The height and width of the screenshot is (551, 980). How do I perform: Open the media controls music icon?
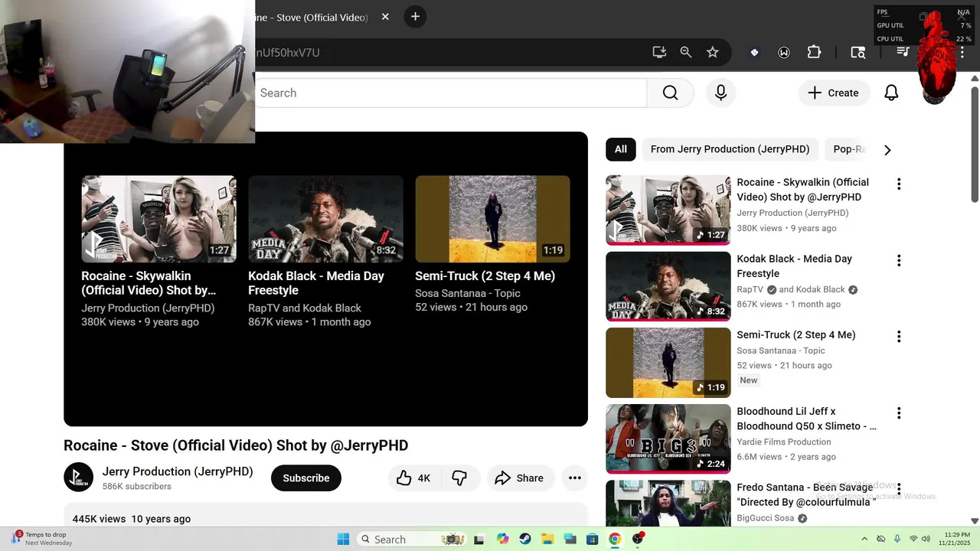[x=903, y=52]
